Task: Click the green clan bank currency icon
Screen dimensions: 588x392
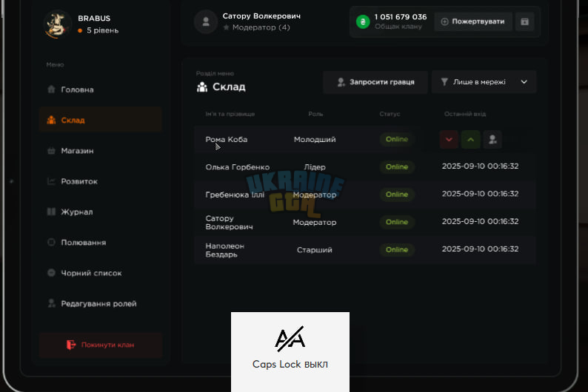Action: coord(363,21)
